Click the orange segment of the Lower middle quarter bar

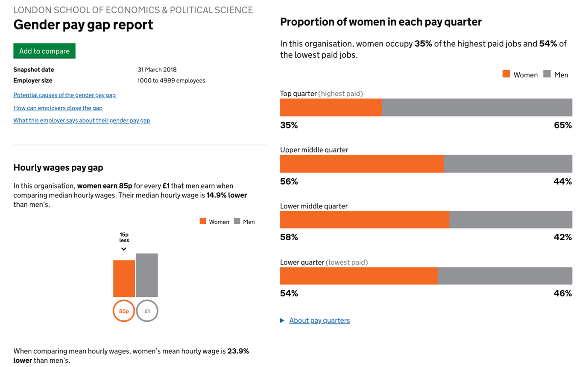(x=364, y=220)
